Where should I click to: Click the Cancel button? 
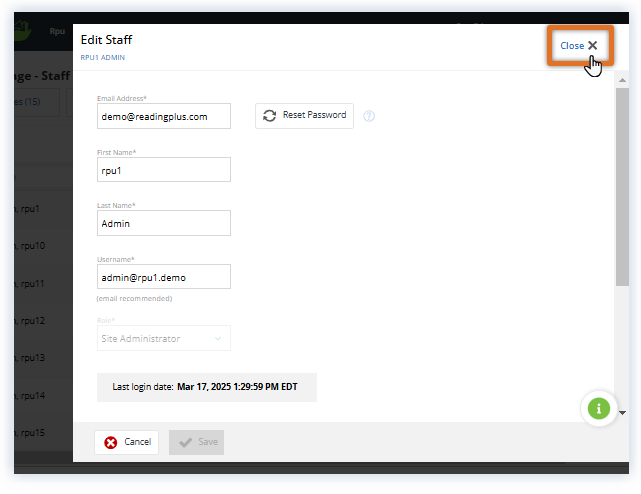tap(127, 442)
